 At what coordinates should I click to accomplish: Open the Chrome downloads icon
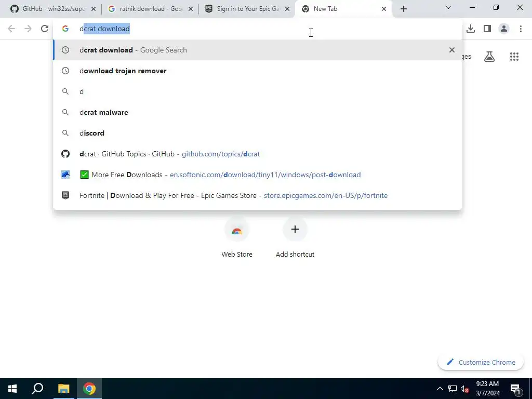click(x=471, y=29)
